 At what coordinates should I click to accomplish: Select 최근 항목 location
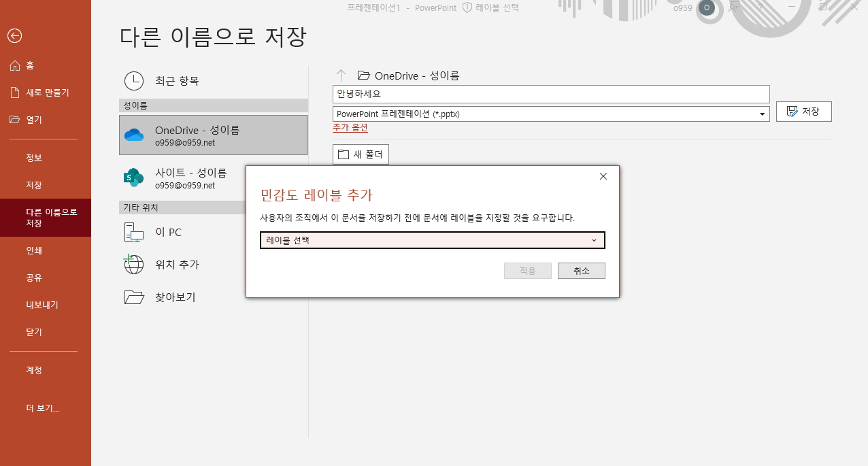(x=213, y=81)
